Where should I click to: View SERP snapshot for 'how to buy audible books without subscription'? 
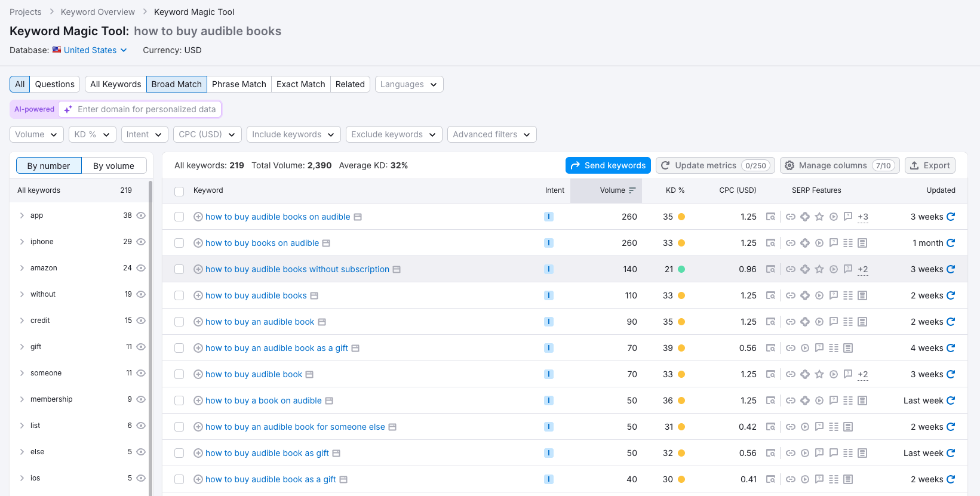[x=771, y=269]
